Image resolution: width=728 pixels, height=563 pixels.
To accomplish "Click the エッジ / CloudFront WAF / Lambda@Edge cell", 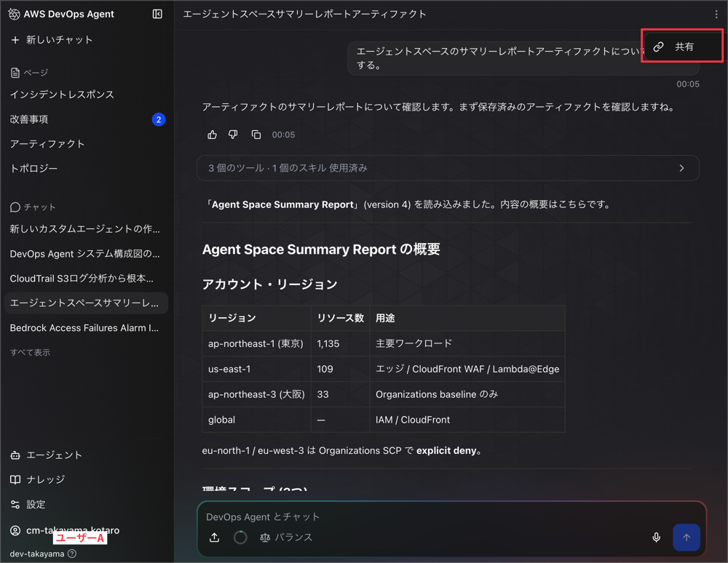I will [x=467, y=369].
